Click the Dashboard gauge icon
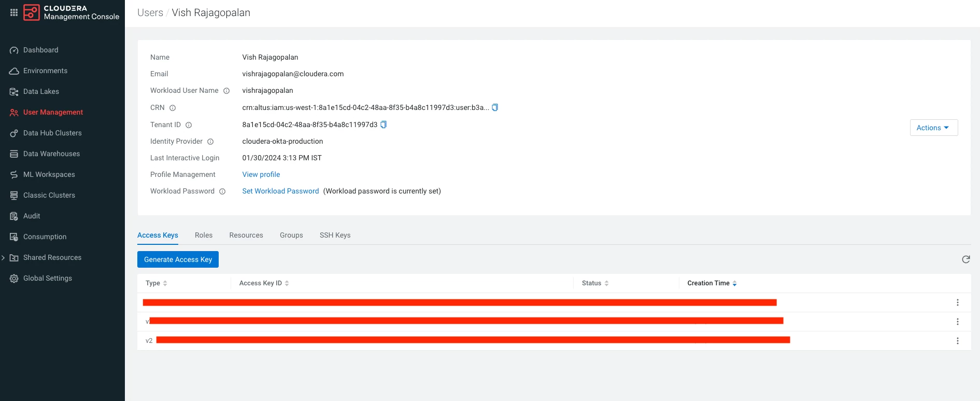The height and width of the screenshot is (401, 980). click(x=14, y=50)
